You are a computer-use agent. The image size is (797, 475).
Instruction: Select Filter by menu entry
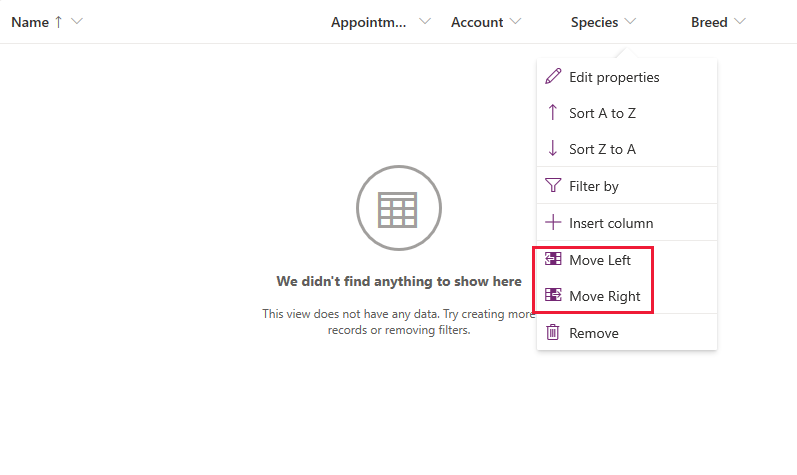click(x=594, y=186)
